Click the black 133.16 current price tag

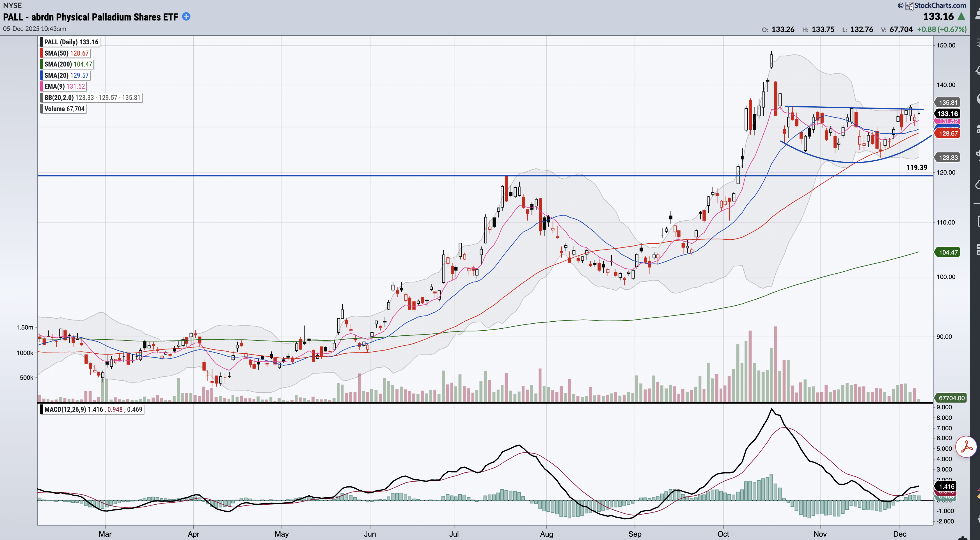(947, 113)
